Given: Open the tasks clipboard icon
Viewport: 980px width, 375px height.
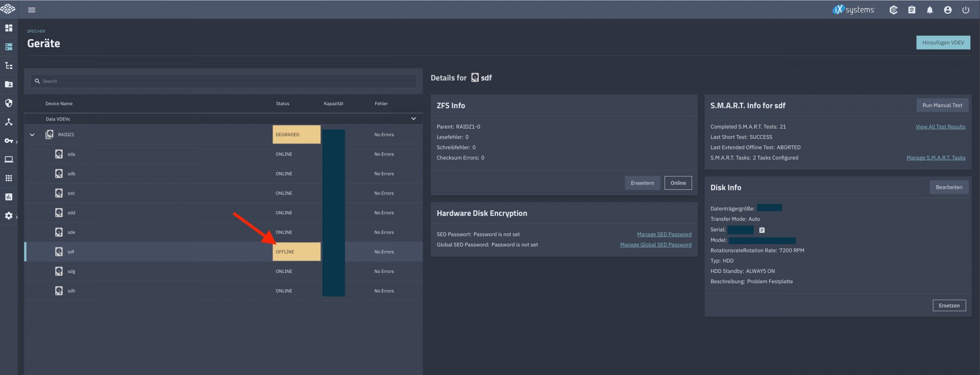Looking at the screenshot, I should [912, 10].
